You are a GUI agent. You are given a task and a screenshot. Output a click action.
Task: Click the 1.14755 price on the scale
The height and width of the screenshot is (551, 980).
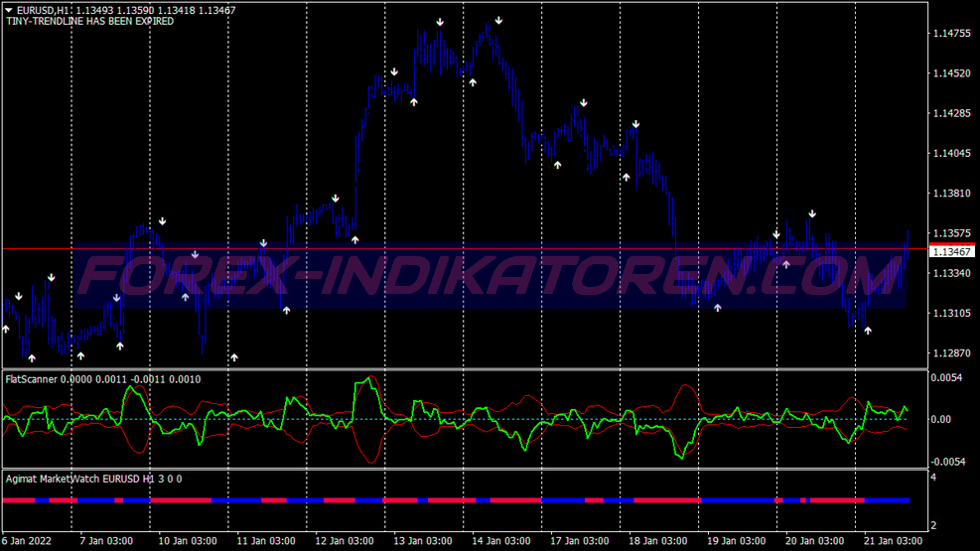point(951,34)
